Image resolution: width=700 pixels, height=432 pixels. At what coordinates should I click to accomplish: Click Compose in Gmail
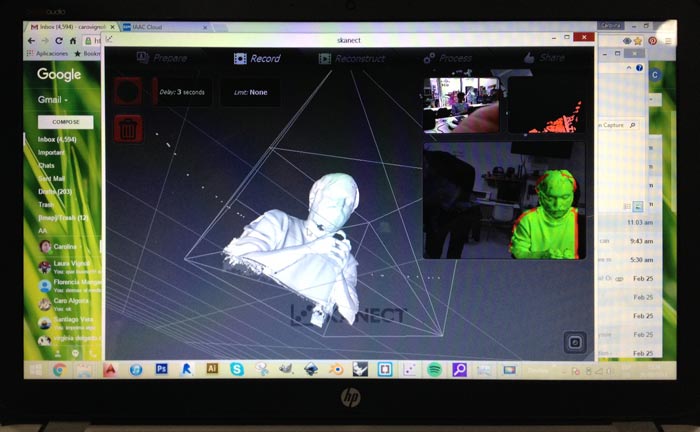66,122
